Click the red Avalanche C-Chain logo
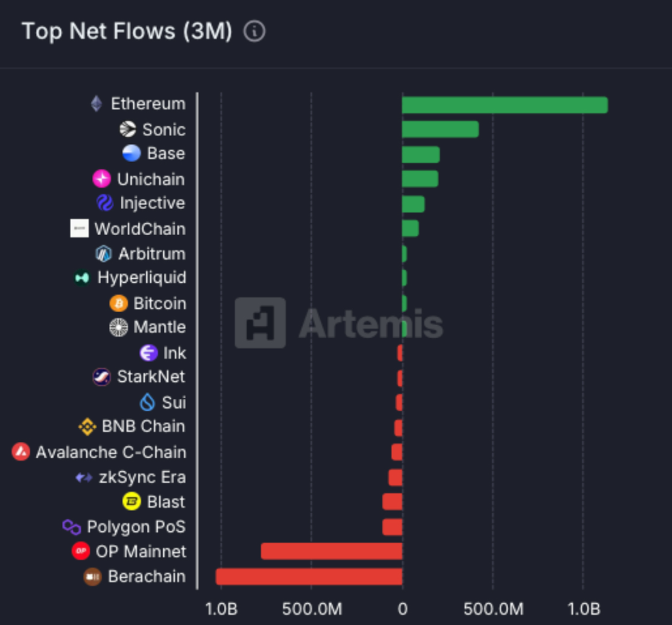 click(x=21, y=452)
